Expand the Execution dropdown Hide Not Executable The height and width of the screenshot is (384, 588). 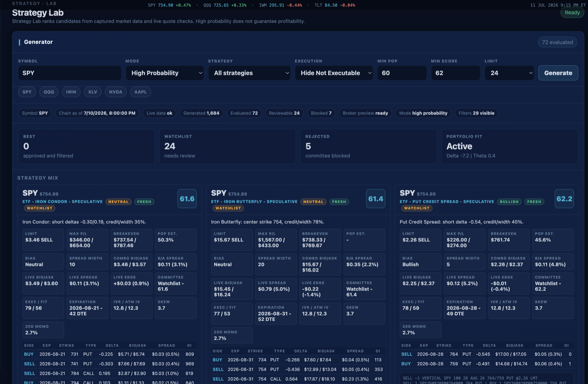(334, 73)
